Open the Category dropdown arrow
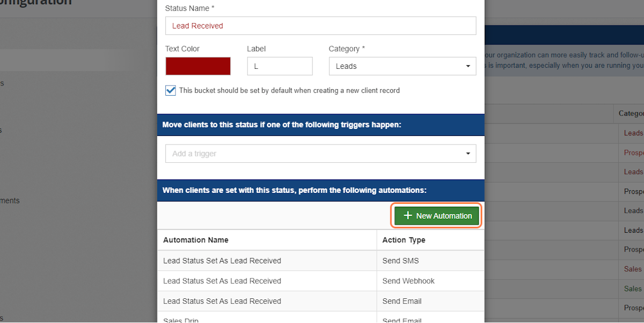This screenshot has width=644, height=323. pos(467,67)
